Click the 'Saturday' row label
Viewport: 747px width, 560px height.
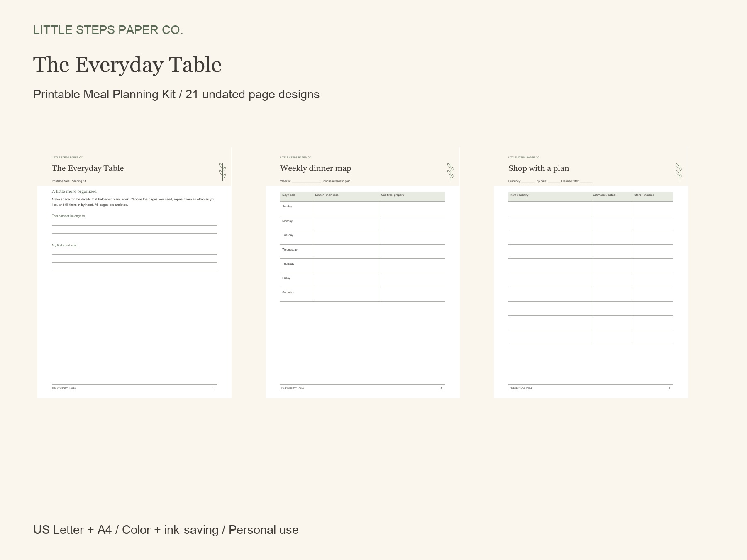click(288, 292)
